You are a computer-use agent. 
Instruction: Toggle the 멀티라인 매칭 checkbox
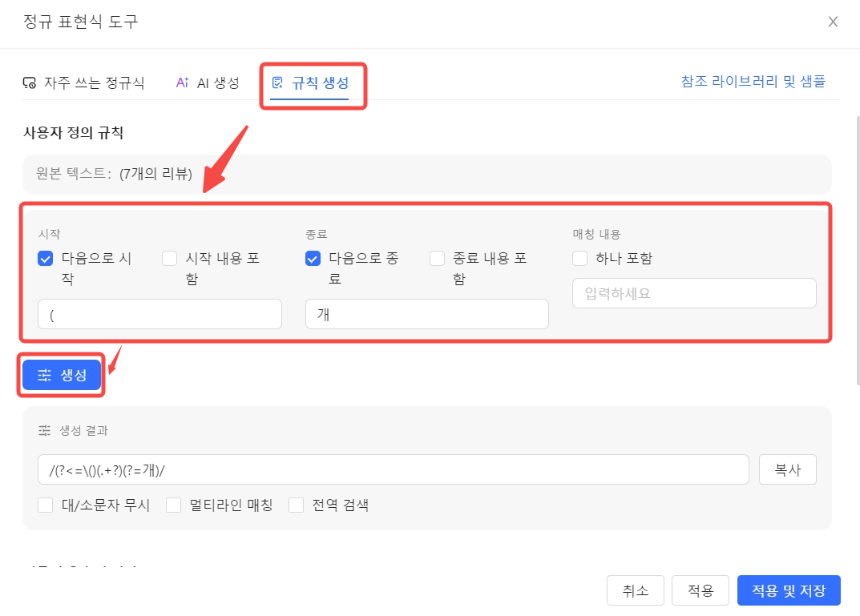(x=174, y=505)
